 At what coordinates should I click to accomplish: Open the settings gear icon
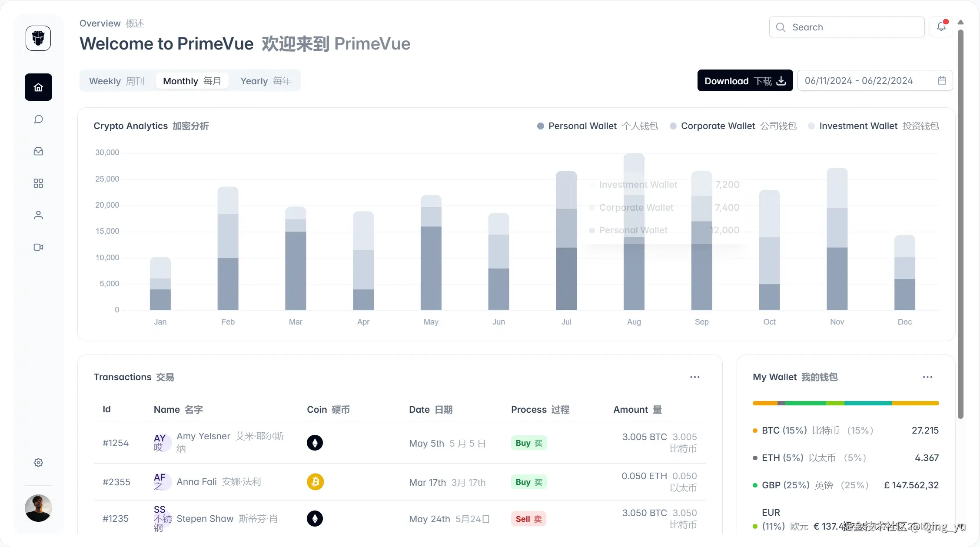38,463
